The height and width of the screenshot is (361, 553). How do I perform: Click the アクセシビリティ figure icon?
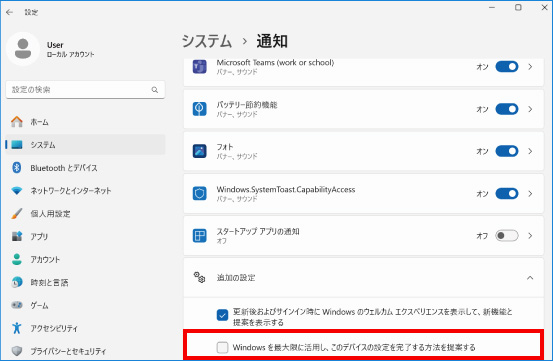[17, 328]
